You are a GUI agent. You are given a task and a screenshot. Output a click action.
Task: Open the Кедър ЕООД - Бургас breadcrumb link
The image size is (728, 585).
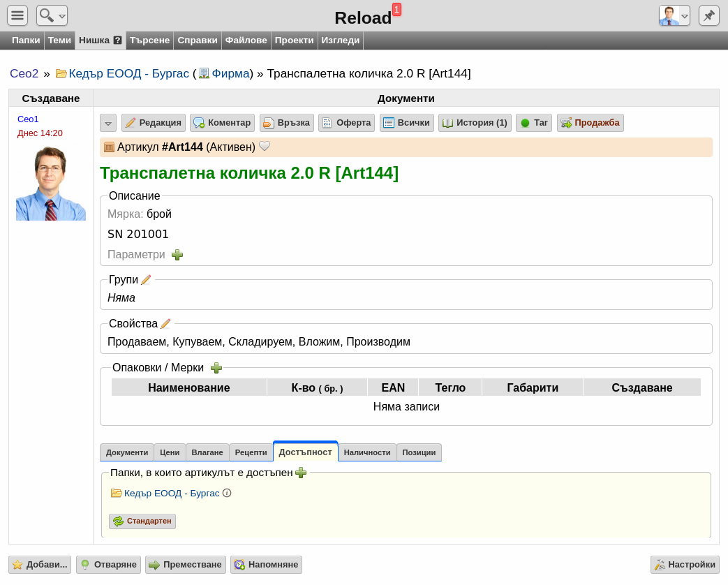[128, 73]
